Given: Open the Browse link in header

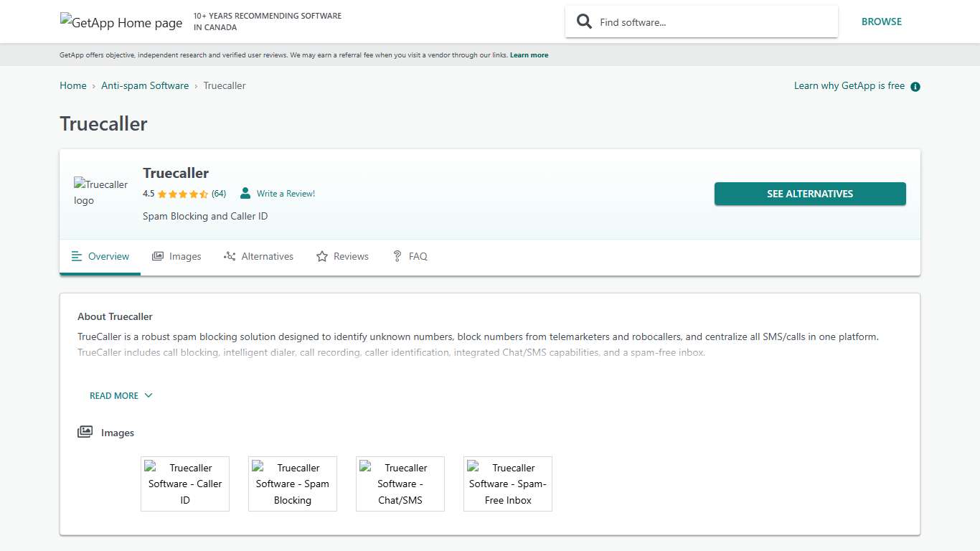Looking at the screenshot, I should coord(881,22).
